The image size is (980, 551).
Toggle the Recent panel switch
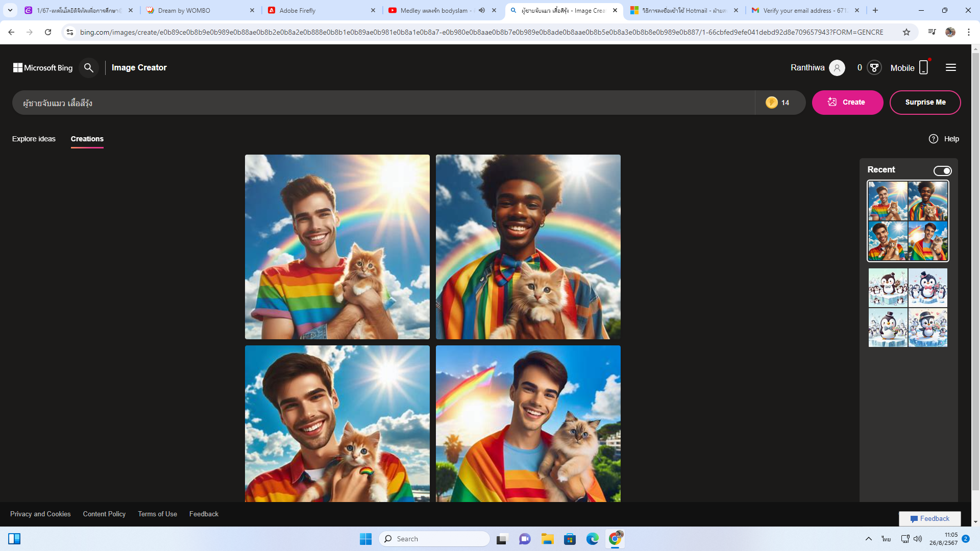(942, 171)
